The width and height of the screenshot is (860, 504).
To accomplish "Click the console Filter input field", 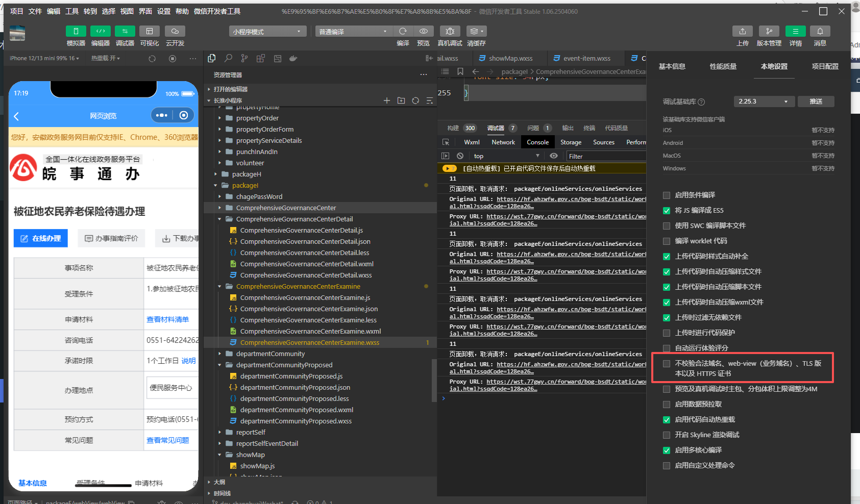I will pos(605,157).
